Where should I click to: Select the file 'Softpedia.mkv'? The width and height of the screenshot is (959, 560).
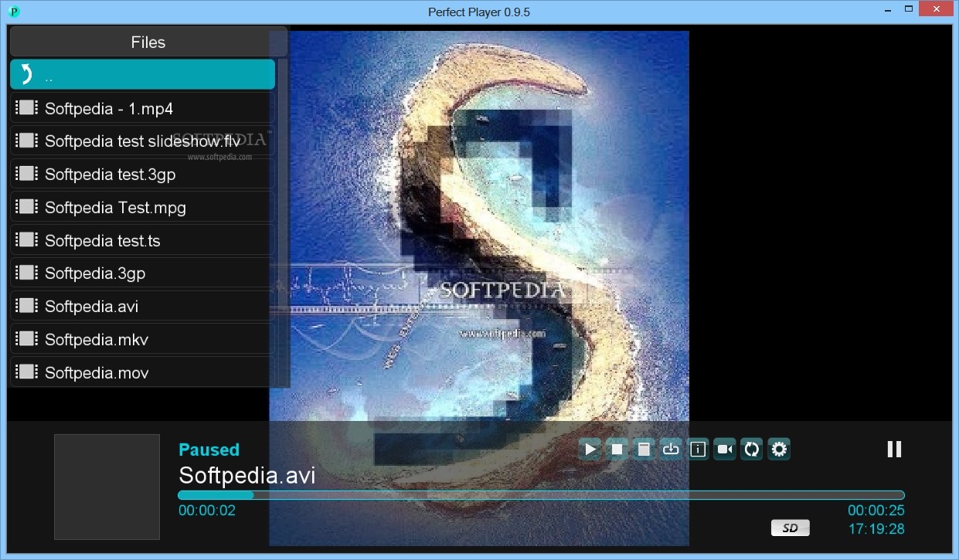pos(142,340)
